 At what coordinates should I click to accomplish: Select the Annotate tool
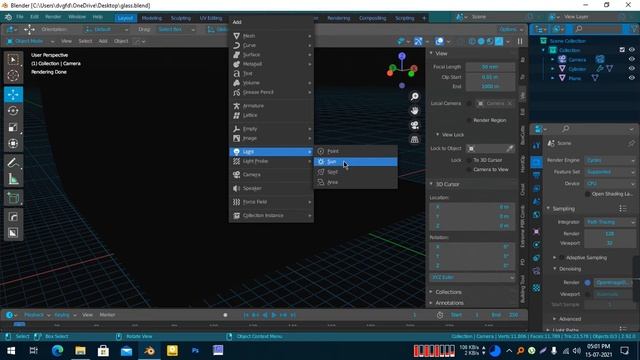tap(13, 162)
